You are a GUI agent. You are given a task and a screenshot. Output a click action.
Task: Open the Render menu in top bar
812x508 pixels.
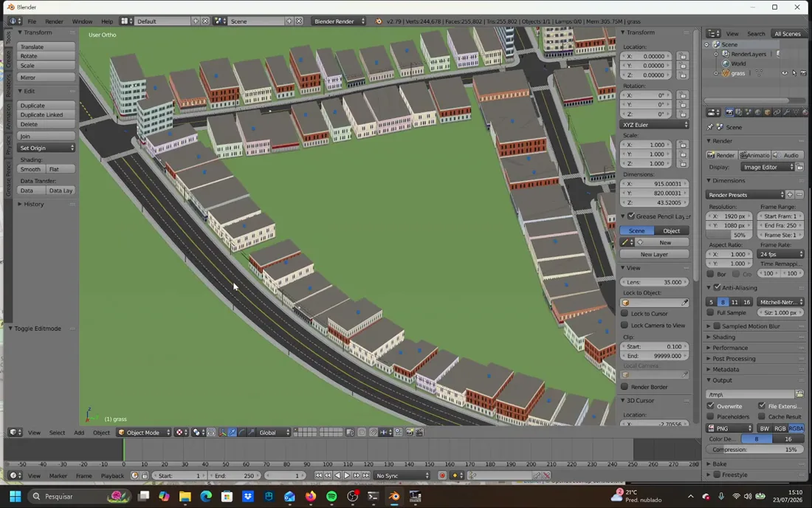tap(54, 21)
